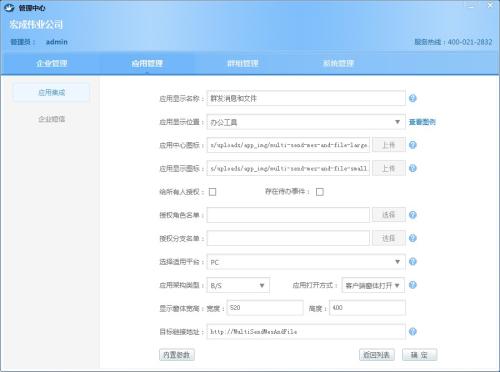Open the 应用架构类型 dropdown showing B/S
This screenshot has height=372, width=500.
(x=238, y=285)
